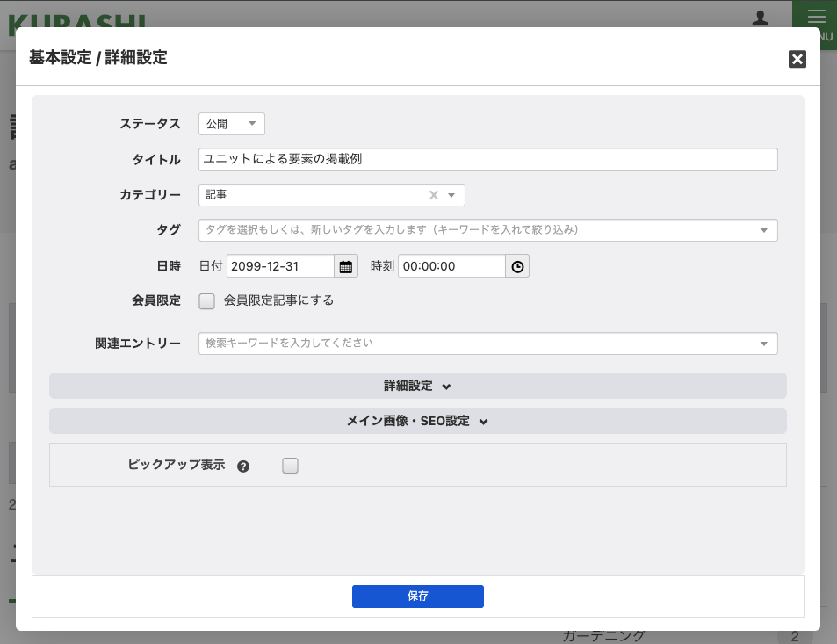
Task: Expand the メイン画像・SEO設定 section
Action: click(x=417, y=421)
